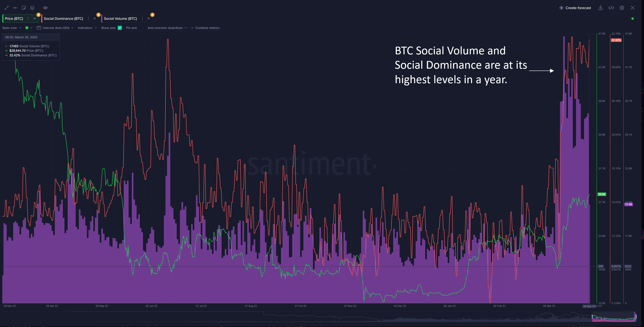Enable the Pin axis checkbox
This screenshot has width=644, height=327.
pos(141,28)
